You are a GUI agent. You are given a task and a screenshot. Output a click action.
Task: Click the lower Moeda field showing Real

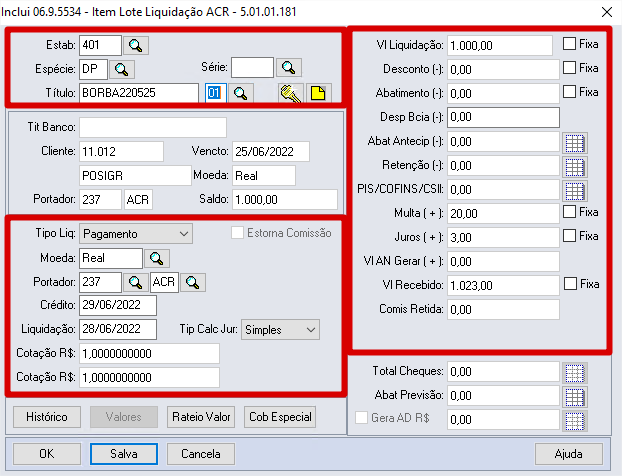111,258
